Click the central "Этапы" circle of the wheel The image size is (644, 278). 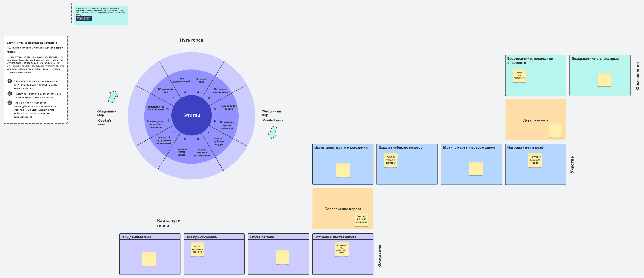click(191, 116)
